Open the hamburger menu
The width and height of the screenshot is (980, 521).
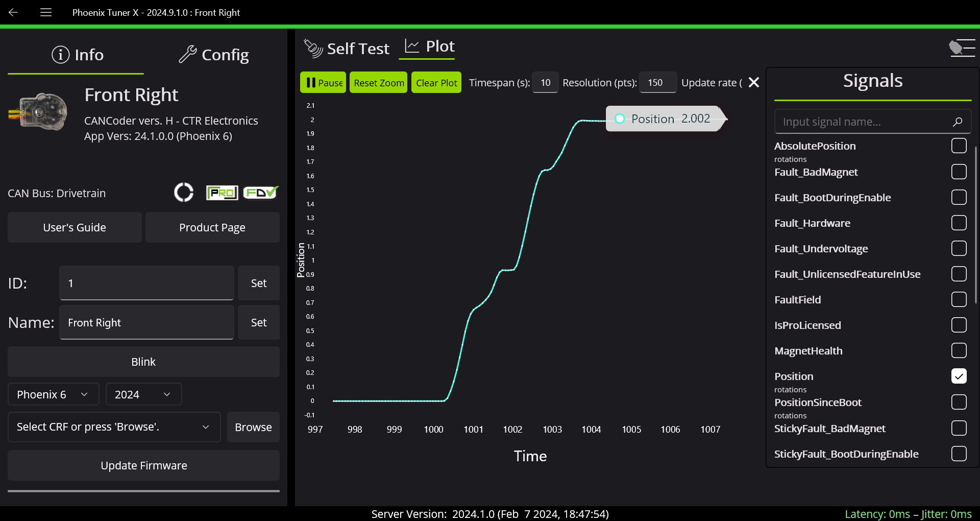[x=46, y=12]
